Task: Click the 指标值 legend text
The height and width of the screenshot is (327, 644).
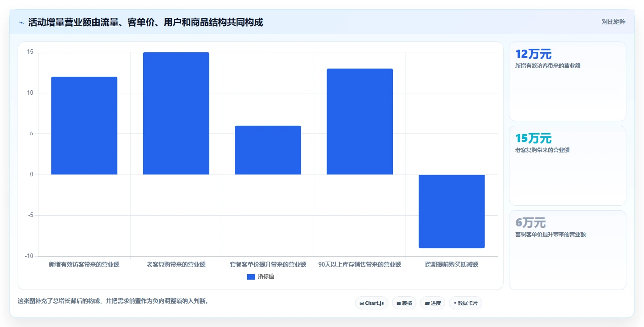Action: pyautogui.click(x=266, y=276)
